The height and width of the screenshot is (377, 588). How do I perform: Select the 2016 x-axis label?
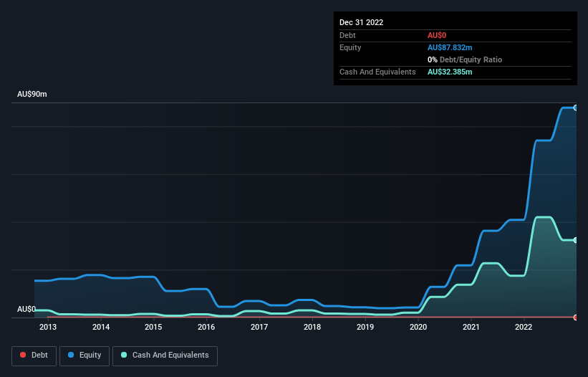coord(206,327)
